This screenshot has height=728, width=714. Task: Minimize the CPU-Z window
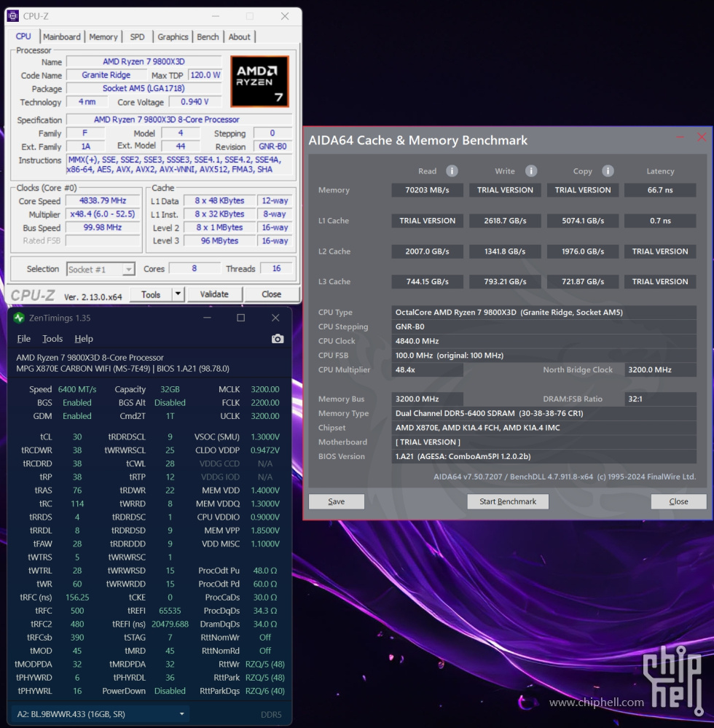coord(216,16)
